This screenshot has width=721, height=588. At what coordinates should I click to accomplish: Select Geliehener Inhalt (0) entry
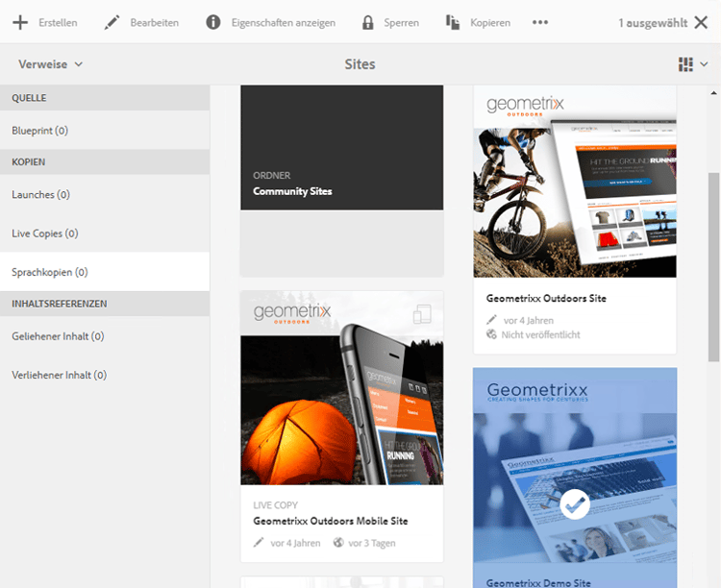105,336
